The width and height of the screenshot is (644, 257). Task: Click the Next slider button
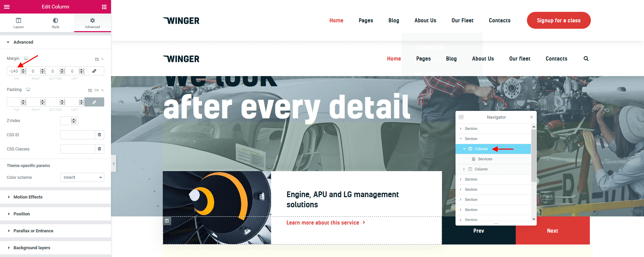(x=553, y=231)
